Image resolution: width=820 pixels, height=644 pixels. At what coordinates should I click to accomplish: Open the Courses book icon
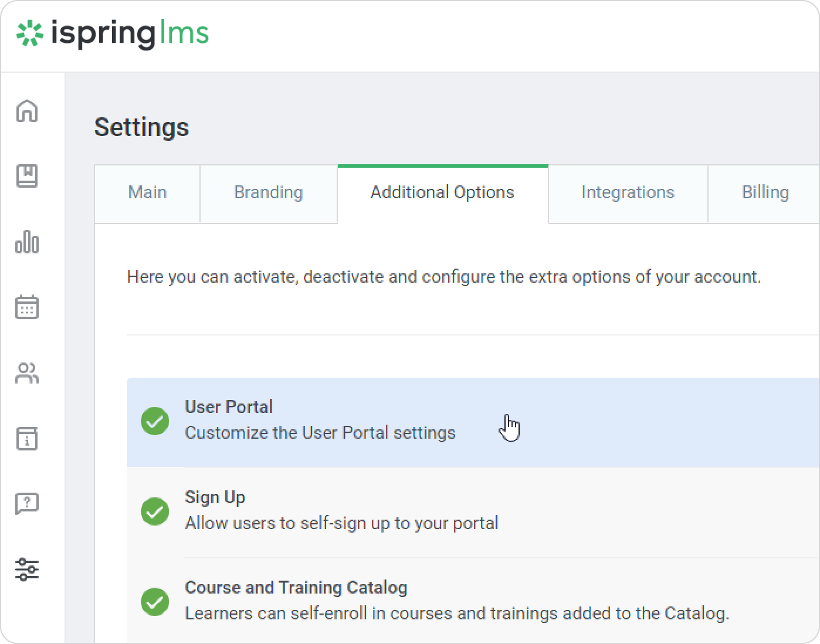27,176
